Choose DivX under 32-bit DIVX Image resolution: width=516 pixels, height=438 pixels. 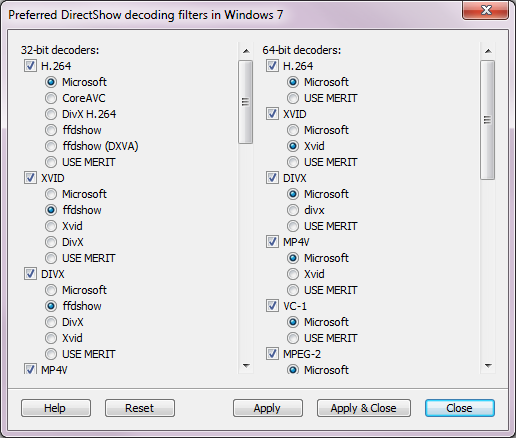click(x=51, y=322)
